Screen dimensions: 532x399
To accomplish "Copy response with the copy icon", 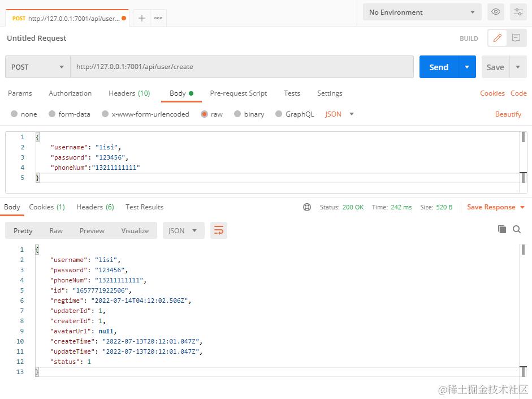I will [502, 229].
